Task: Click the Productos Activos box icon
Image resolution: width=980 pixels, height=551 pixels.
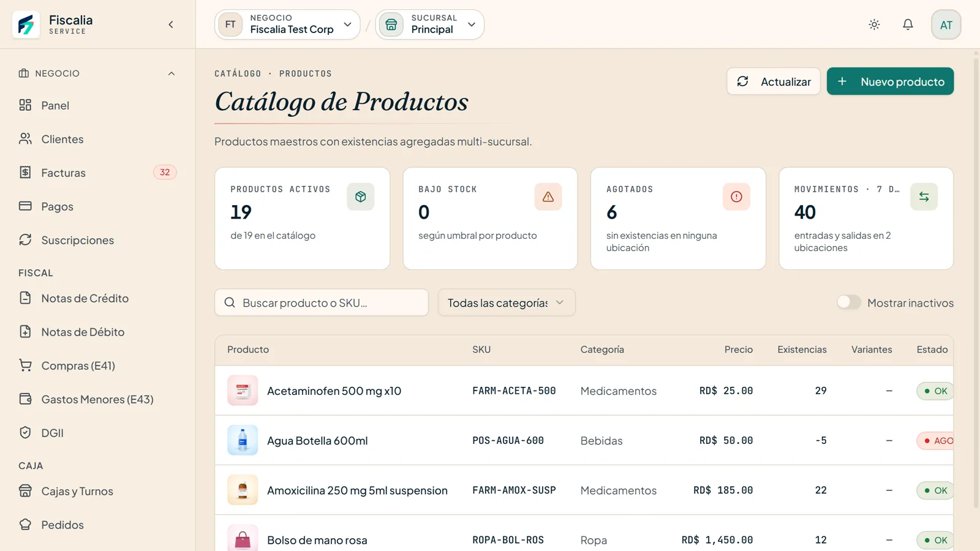Action: (x=360, y=197)
